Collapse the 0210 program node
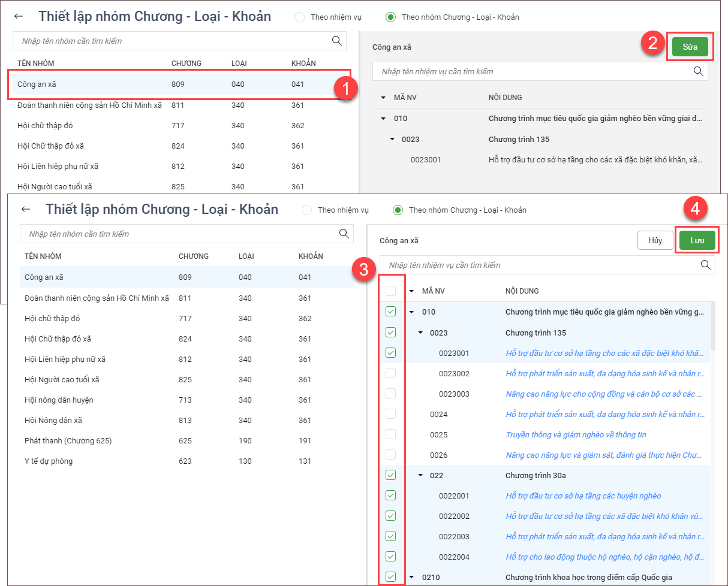This screenshot has height=586, width=728. pyautogui.click(x=411, y=577)
